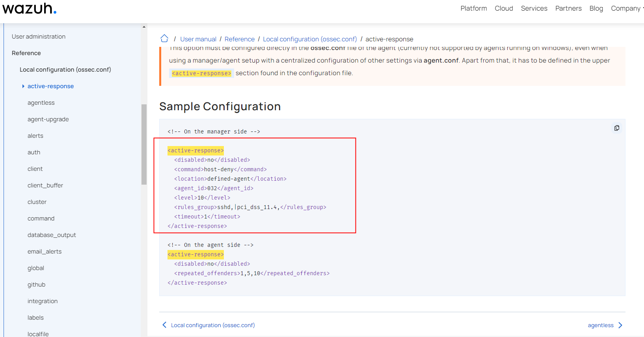
Task: Open auth sidebar entry
Action: coord(34,152)
